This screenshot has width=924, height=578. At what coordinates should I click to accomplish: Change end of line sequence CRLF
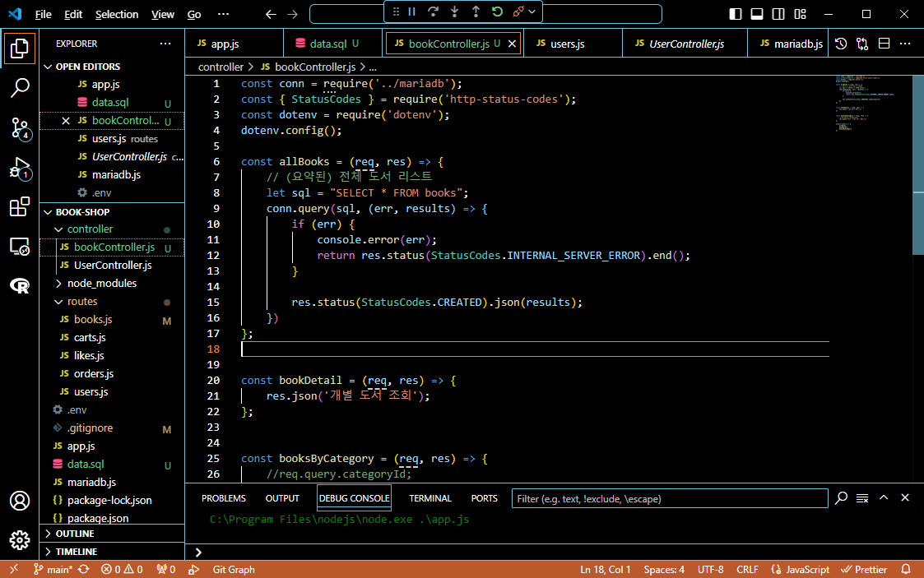pyautogui.click(x=747, y=570)
